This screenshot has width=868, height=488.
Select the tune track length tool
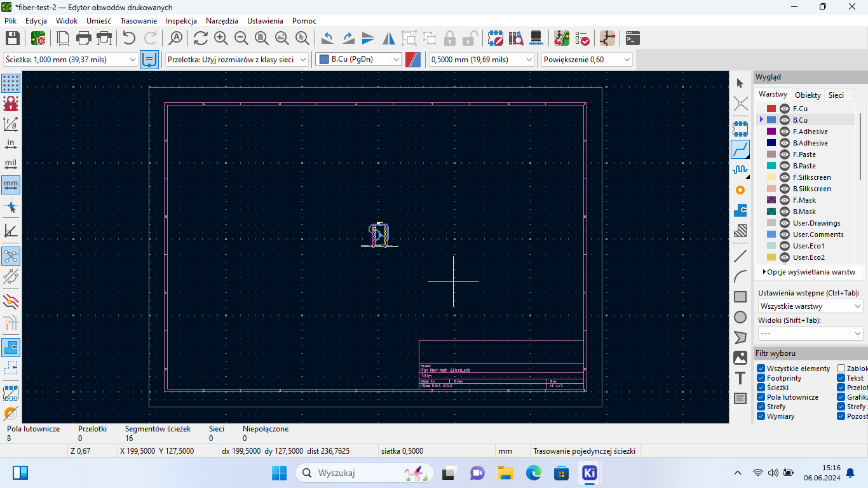point(740,170)
